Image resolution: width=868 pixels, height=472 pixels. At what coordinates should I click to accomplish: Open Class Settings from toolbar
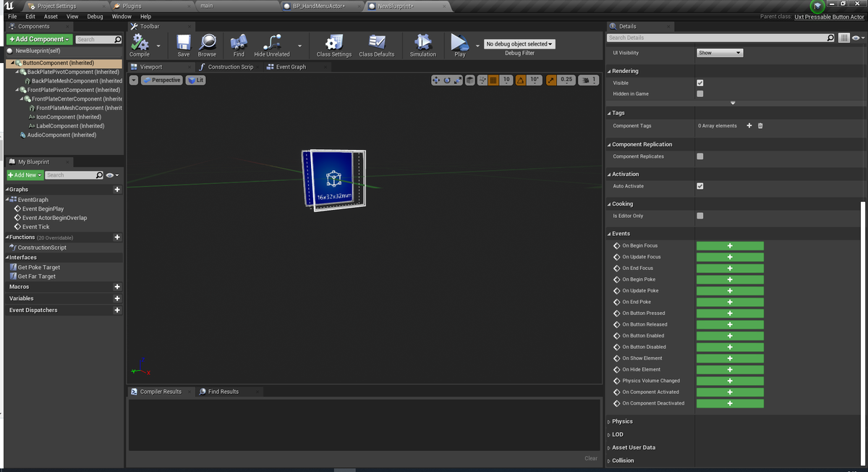tap(333, 45)
